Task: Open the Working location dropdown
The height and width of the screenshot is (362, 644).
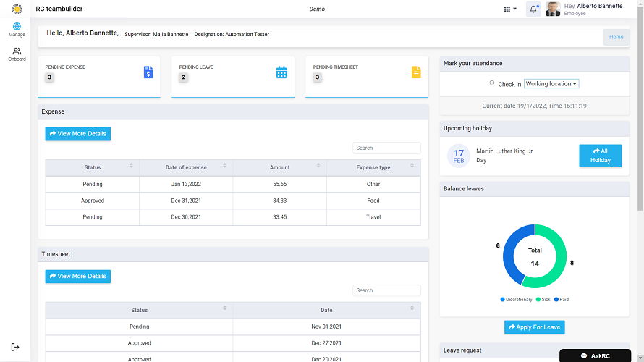Action: click(x=551, y=84)
